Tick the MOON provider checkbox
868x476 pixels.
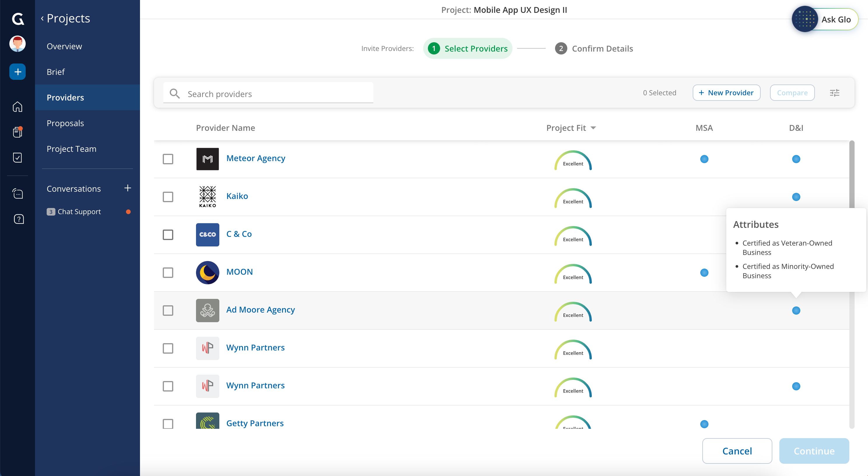pyautogui.click(x=168, y=273)
